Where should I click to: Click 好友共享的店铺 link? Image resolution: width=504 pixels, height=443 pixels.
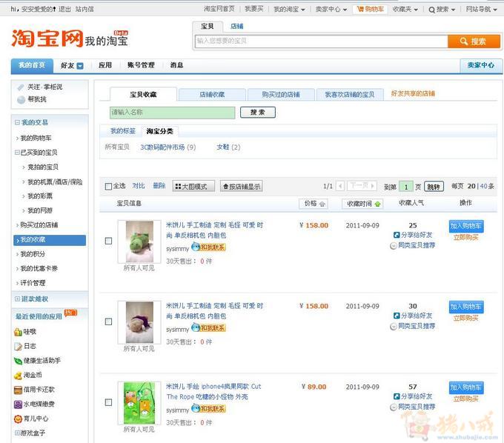413,94
